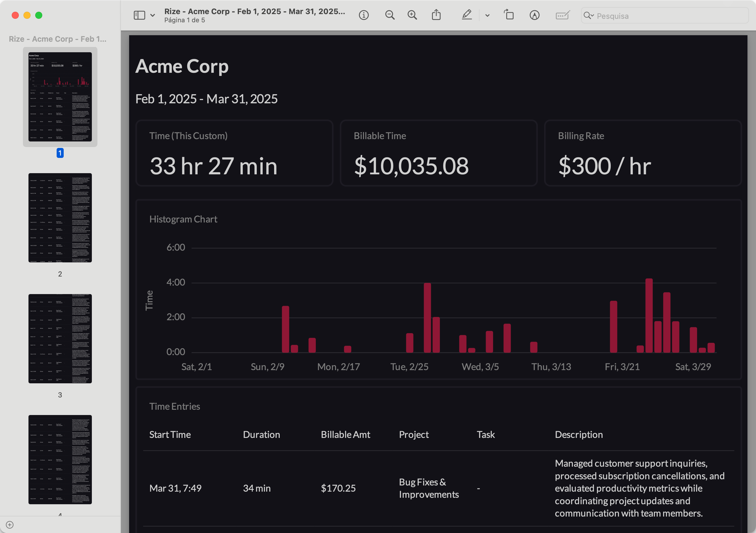Viewport: 756px width, 533px height.
Task: Open sidebar view options chevron
Action: [152, 15]
